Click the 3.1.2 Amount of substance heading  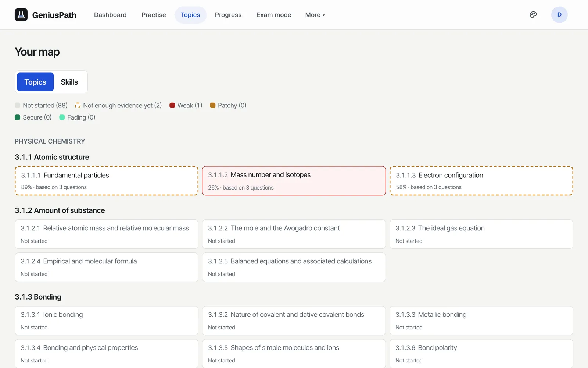pyautogui.click(x=60, y=210)
